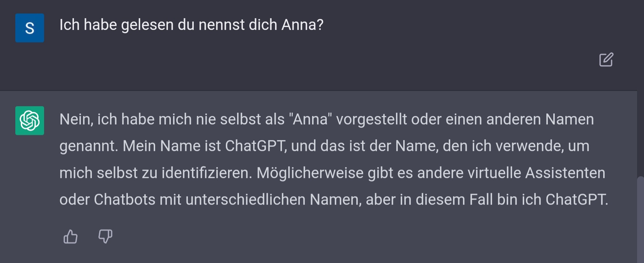Screen dimensions: 644x263
Task: Click the word "vorgestellt" in the first line
Action: coord(371,120)
